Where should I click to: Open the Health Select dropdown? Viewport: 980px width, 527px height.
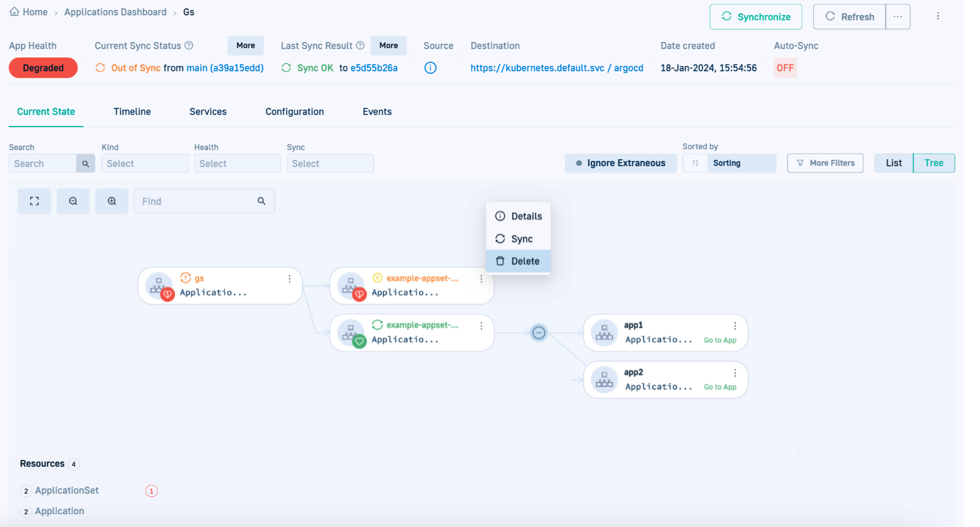(x=237, y=164)
